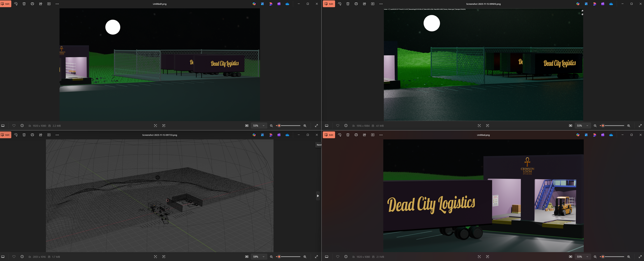Click Edit on Screenshot 2025-11-15 091733.png
644x261 pixels.
6,135
